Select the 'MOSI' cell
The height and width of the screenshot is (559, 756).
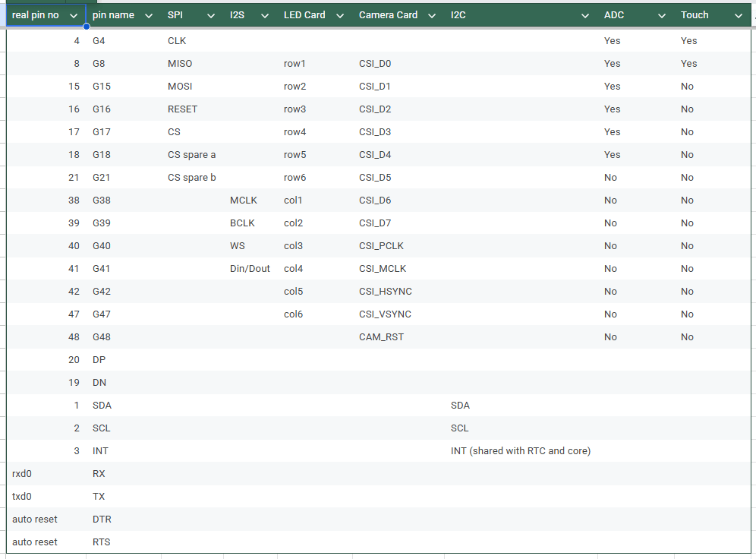194,87
